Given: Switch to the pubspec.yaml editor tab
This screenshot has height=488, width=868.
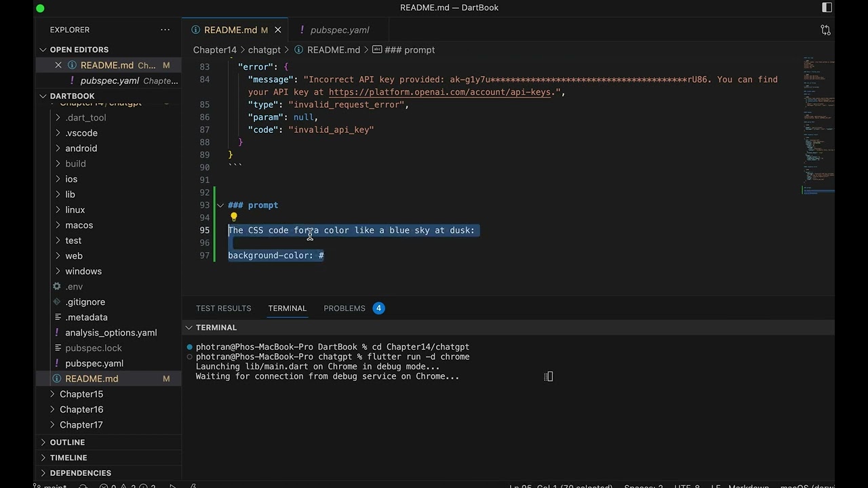Looking at the screenshot, I should coord(340,30).
